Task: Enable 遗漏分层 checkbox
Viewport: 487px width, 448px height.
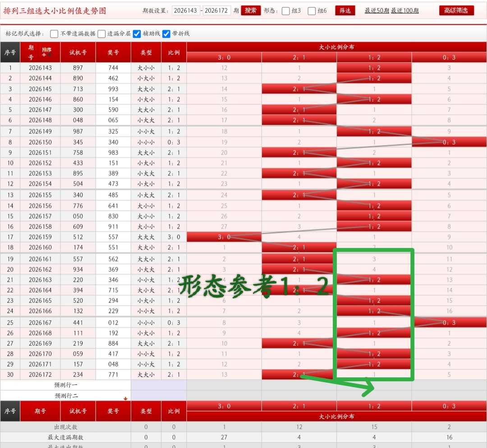Action: point(101,33)
